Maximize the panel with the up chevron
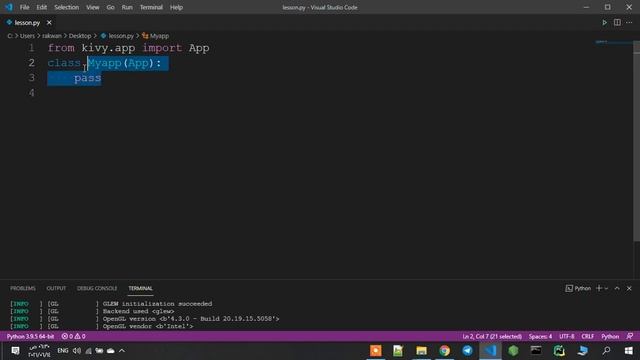The width and height of the screenshot is (640, 360). (617, 288)
